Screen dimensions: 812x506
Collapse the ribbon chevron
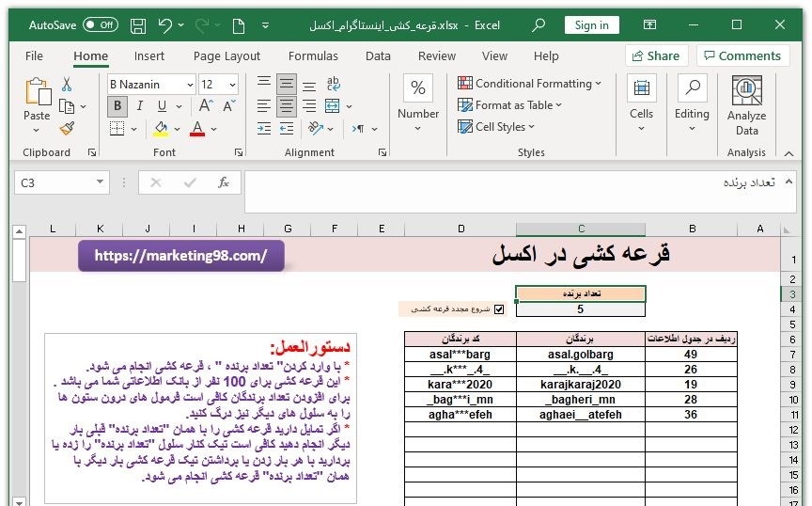pyautogui.click(x=789, y=153)
